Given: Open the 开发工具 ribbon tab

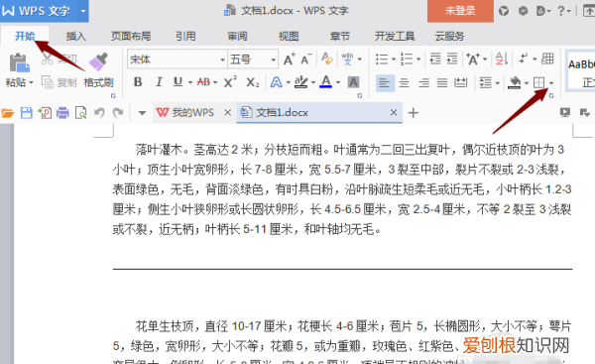Looking at the screenshot, I should 395,36.
